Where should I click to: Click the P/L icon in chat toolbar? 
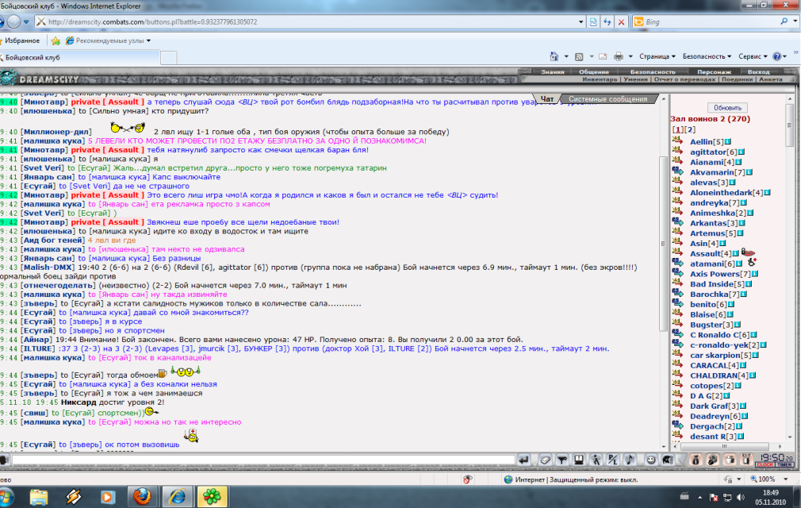(x=613, y=460)
